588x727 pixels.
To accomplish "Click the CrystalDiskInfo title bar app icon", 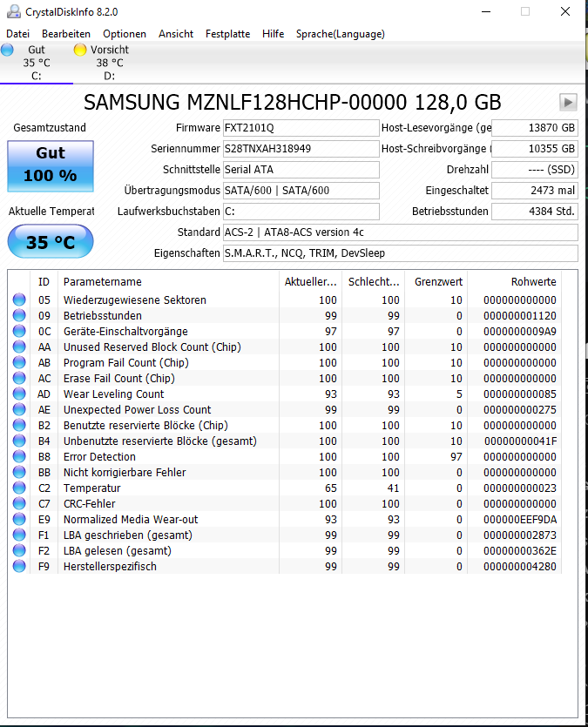I will 14,11.
